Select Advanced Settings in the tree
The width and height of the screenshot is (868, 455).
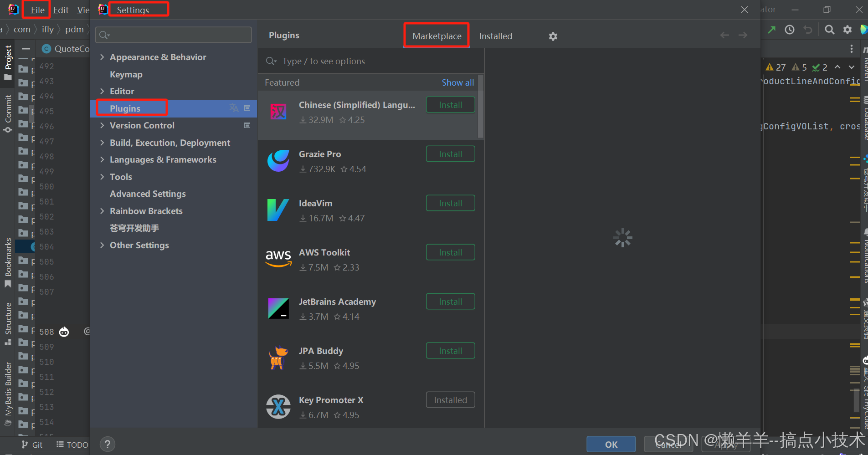148,194
